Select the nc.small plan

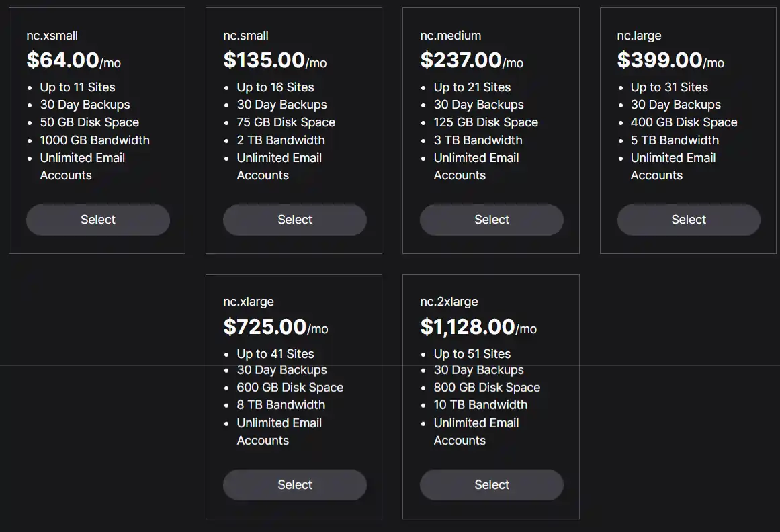(294, 219)
